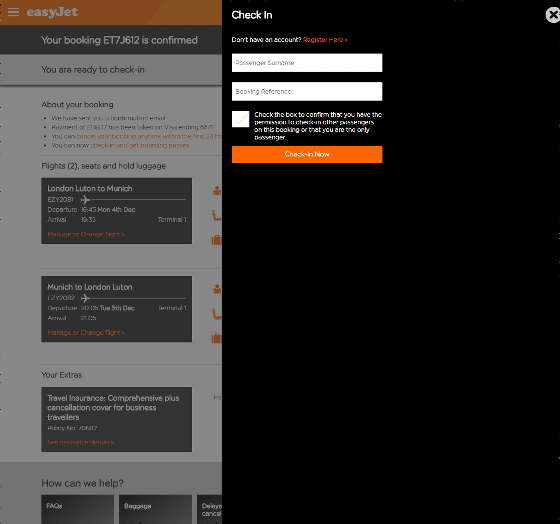Click the 'About your booking' heading

click(x=78, y=104)
